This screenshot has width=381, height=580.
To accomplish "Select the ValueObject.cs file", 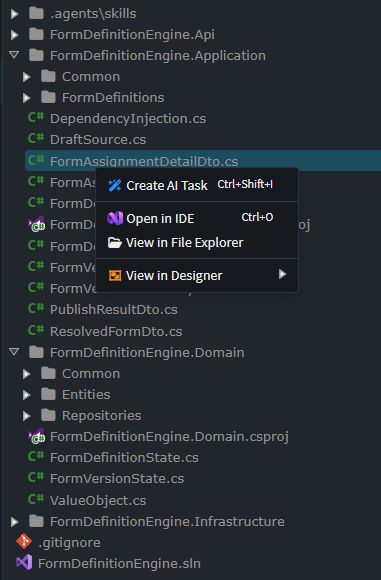I will tap(98, 501).
